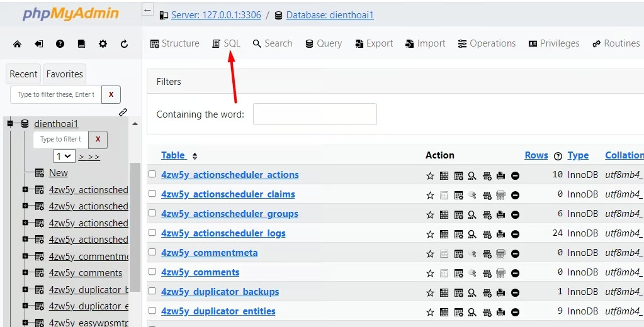Open the Query tab
The width and height of the screenshot is (644, 327).
[324, 43]
